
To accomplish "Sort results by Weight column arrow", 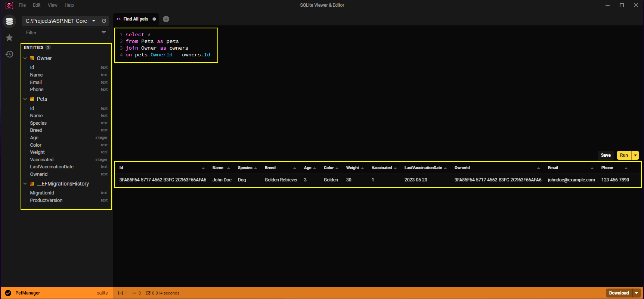I will 362,168.
